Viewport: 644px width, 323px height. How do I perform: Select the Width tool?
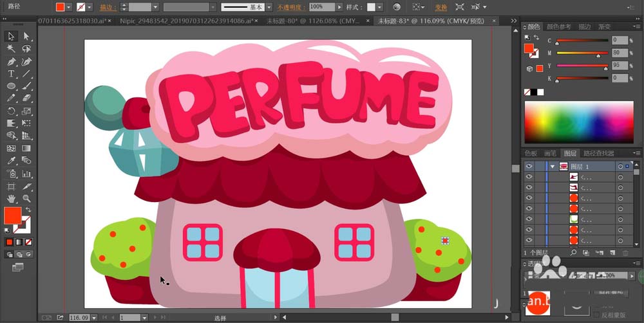[11, 123]
